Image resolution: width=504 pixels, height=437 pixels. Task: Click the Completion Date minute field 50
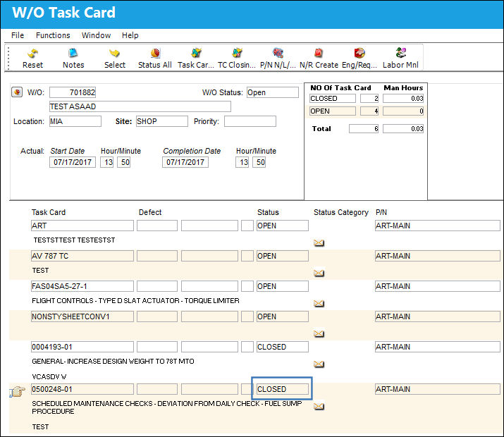coord(259,162)
